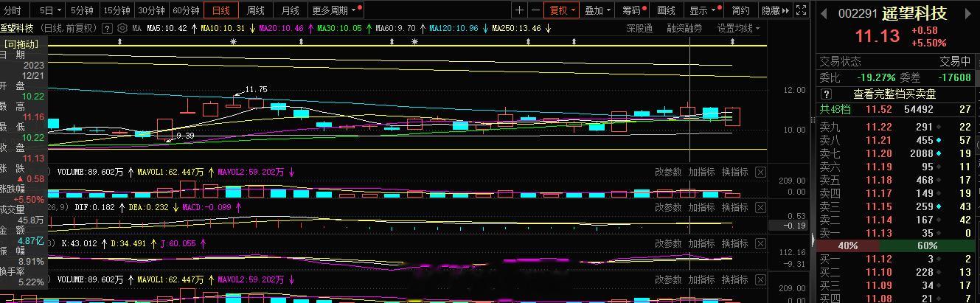
Task: Click the 卖一 row price 11.13
Action: tap(879, 233)
